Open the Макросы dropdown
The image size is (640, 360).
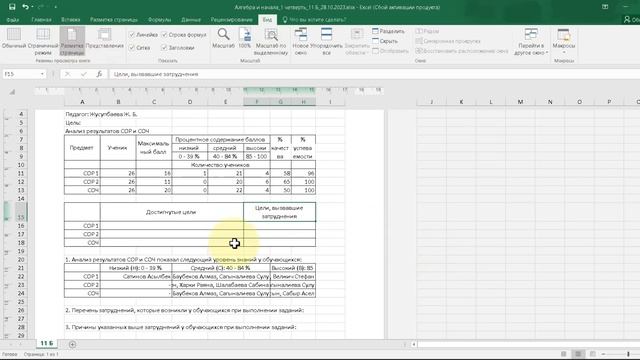coord(564,41)
